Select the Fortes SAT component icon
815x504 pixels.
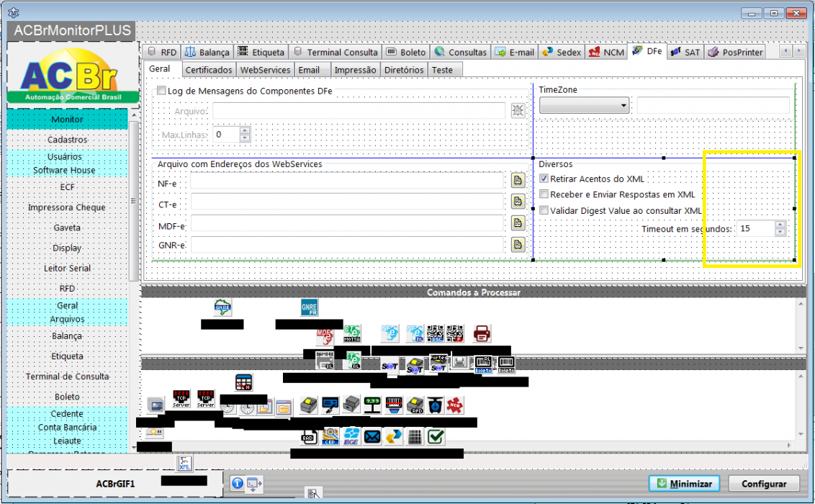click(438, 363)
